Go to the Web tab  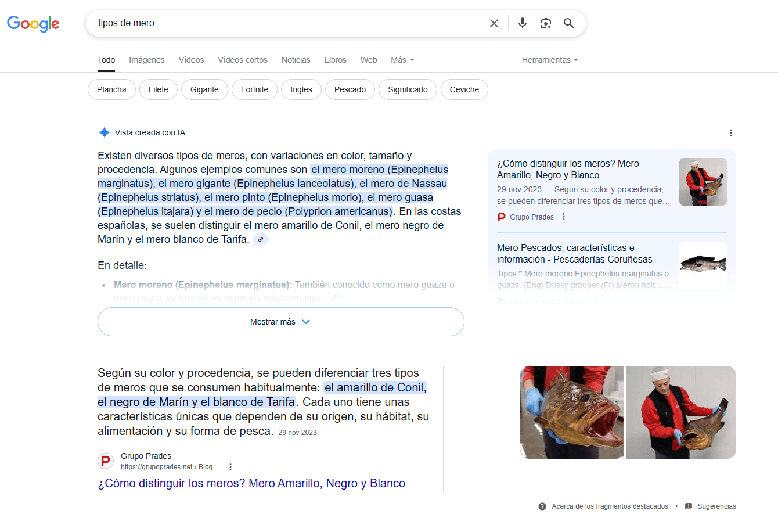pyautogui.click(x=369, y=60)
